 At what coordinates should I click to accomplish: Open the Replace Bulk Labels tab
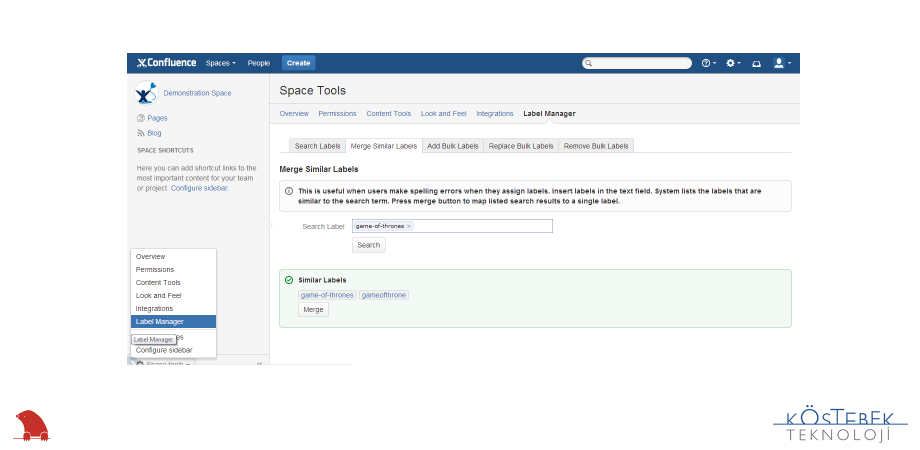[521, 146]
